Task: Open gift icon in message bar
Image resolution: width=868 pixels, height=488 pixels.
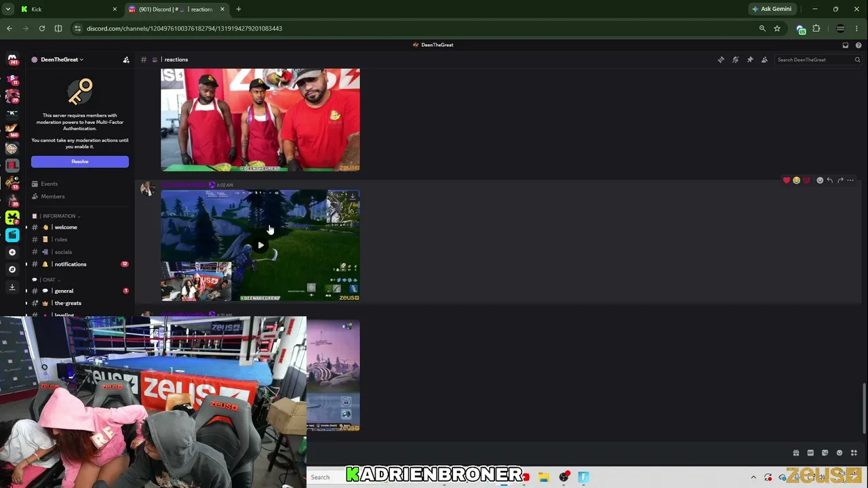Action: tap(796, 453)
